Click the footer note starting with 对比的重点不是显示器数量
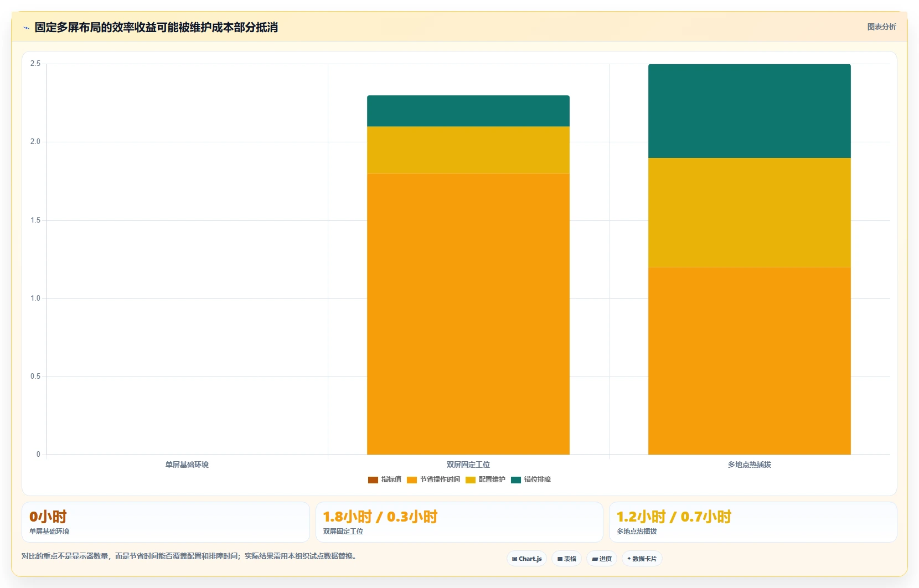The width and height of the screenshot is (919, 588). (x=190, y=556)
